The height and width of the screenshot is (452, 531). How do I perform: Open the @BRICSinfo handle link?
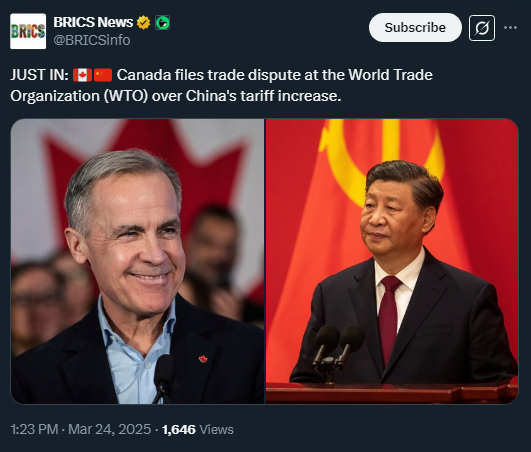point(92,40)
